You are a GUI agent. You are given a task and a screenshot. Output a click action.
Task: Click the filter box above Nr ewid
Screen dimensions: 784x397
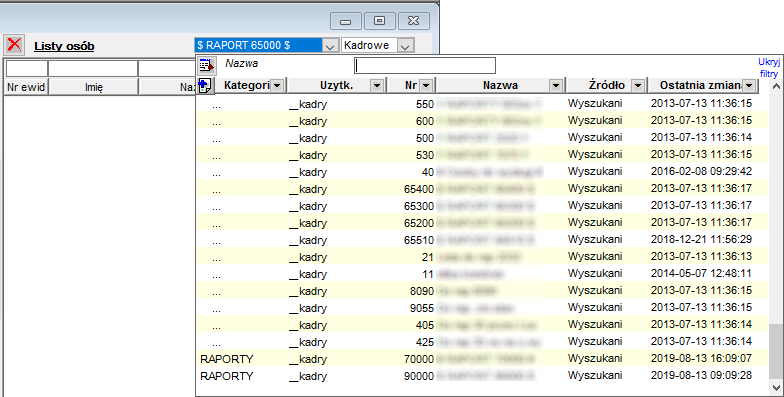point(26,68)
